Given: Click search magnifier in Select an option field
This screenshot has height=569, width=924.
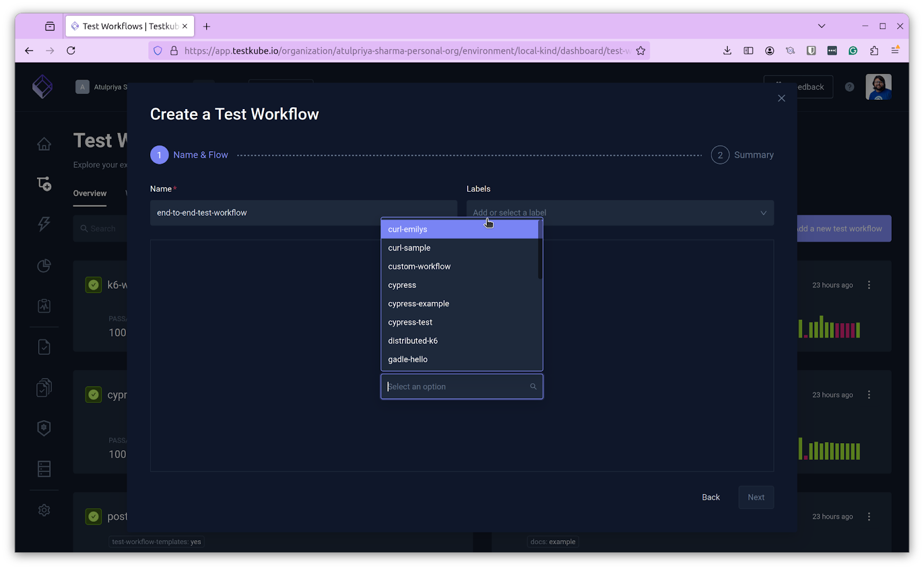Looking at the screenshot, I should [x=533, y=387].
